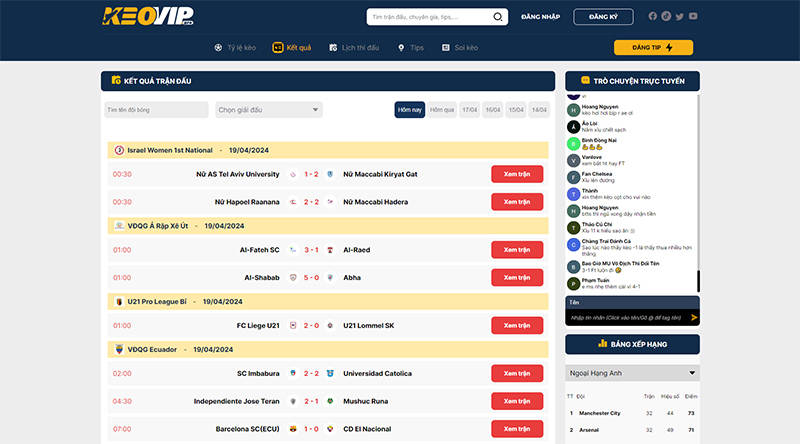Select 17/04 date tab
Screen dimensions: 800x444
click(x=469, y=110)
